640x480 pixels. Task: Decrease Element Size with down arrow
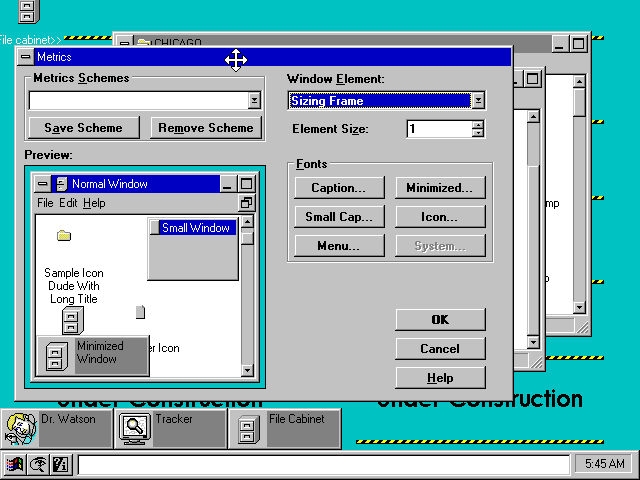pyautogui.click(x=478, y=133)
